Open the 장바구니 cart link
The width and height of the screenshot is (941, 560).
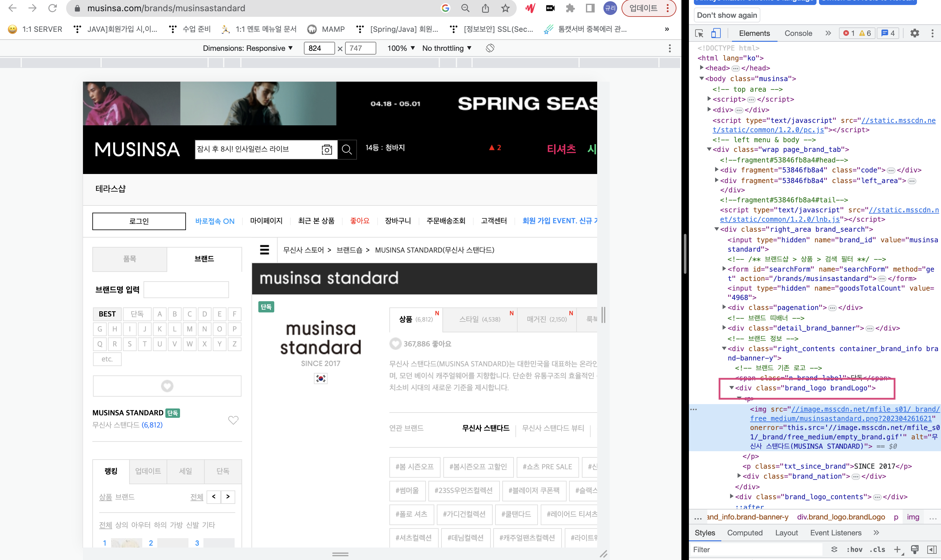click(398, 221)
